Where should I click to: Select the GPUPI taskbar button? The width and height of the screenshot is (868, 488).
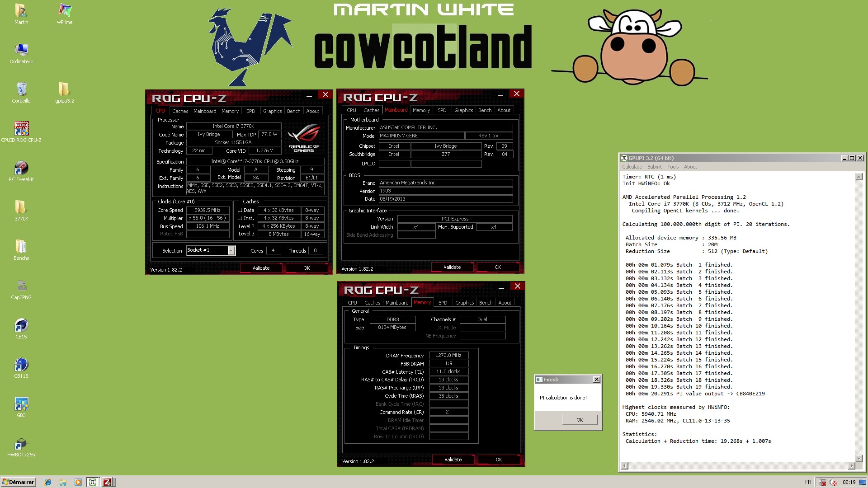click(x=93, y=482)
